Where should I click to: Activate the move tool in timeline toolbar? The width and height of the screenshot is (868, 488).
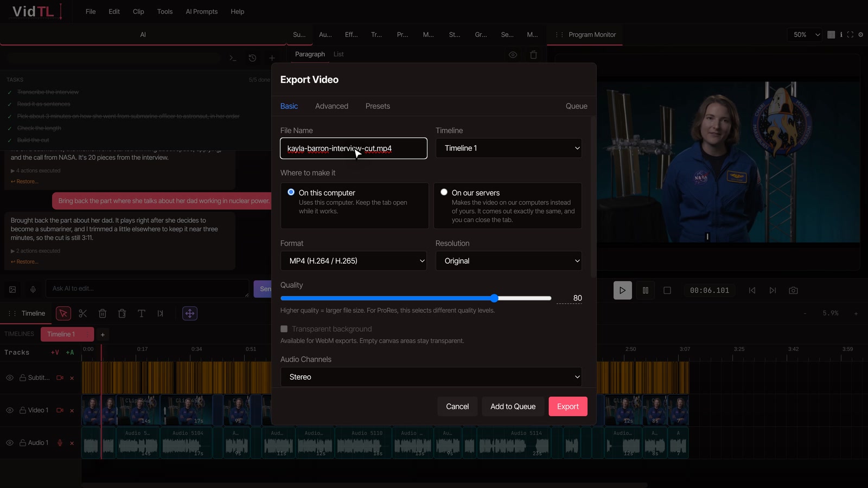click(189, 313)
